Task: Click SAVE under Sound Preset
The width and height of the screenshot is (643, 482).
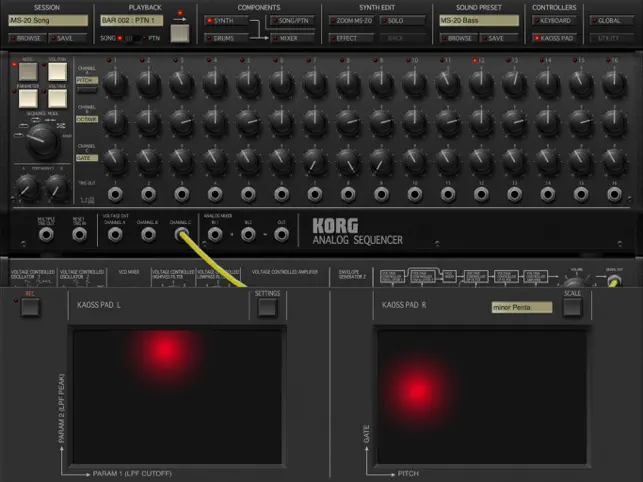Action: 496,38
